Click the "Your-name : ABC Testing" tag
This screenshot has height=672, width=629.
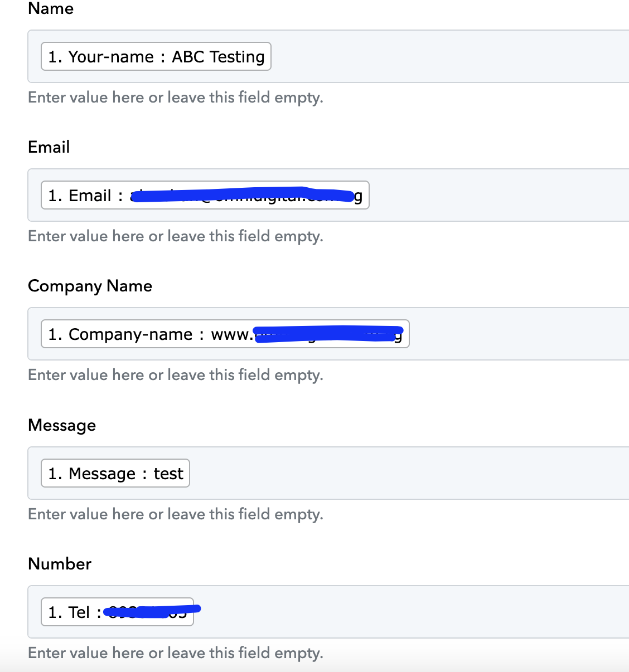point(156,56)
